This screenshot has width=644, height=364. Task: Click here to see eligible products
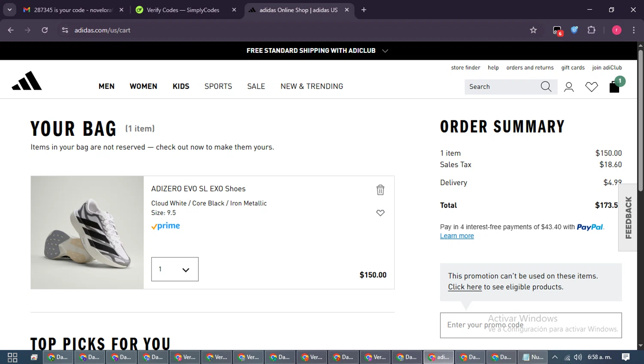pyautogui.click(x=465, y=287)
